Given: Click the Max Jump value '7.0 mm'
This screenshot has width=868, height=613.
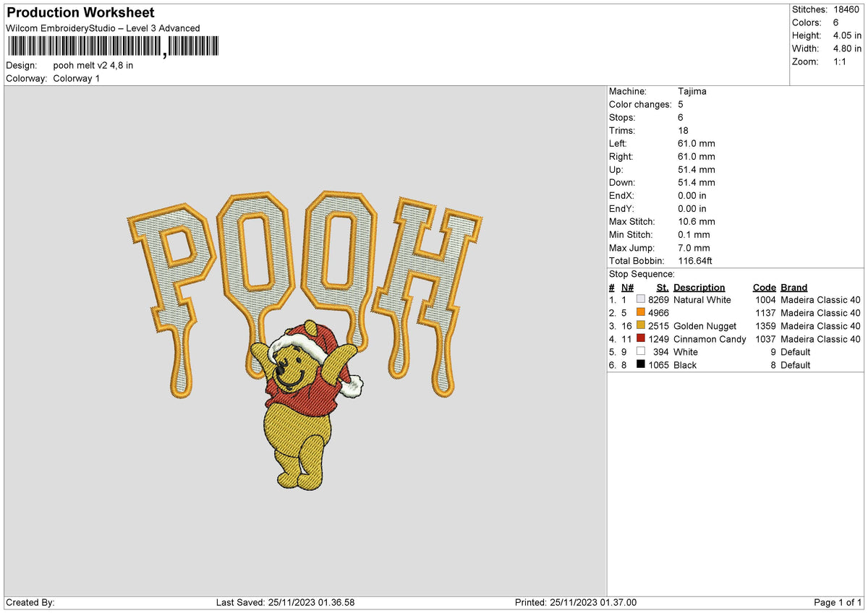Looking at the screenshot, I should 694,247.
